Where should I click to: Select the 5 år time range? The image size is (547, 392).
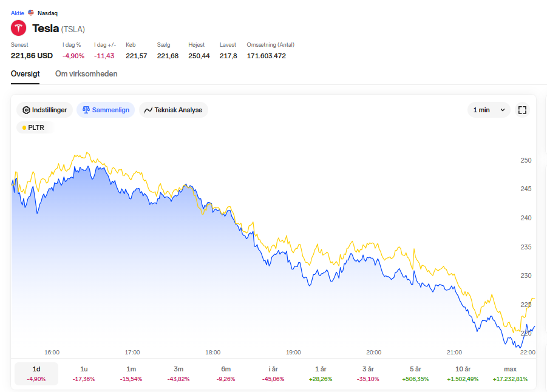[x=415, y=374]
